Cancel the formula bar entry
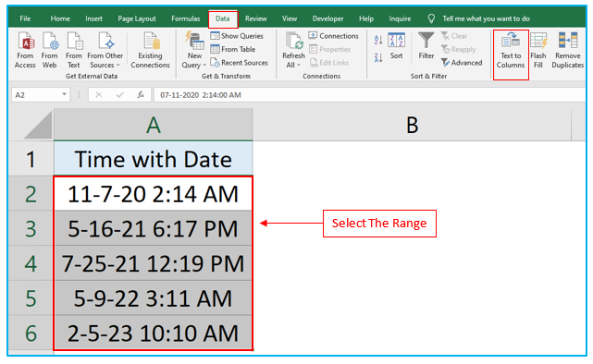Image resolution: width=593 pixels, height=364 pixels. pos(99,95)
